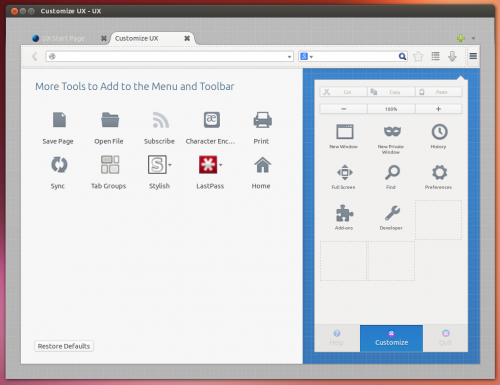Open the Stylish button dropdown arrow
The height and width of the screenshot is (385, 500).
pos(170,165)
